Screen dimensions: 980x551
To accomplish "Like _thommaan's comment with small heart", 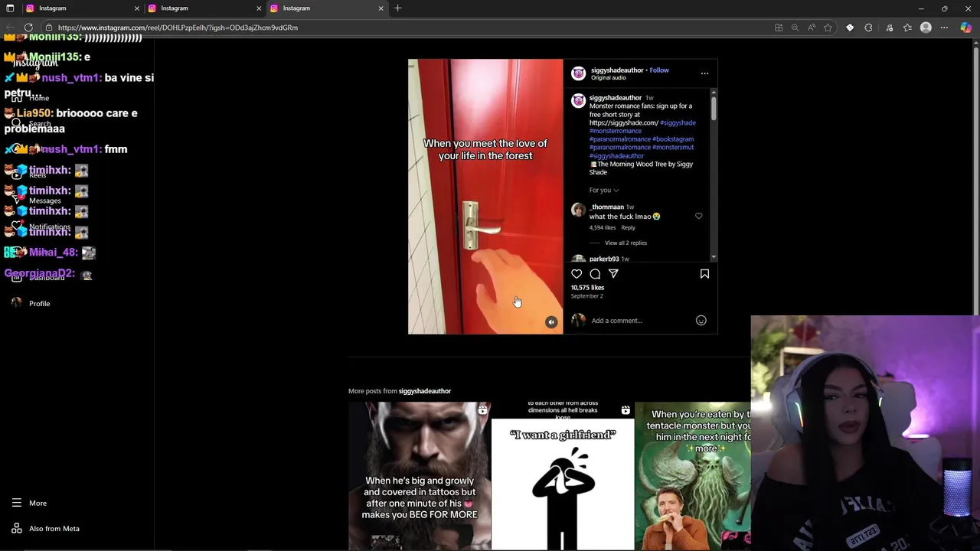I will (698, 217).
